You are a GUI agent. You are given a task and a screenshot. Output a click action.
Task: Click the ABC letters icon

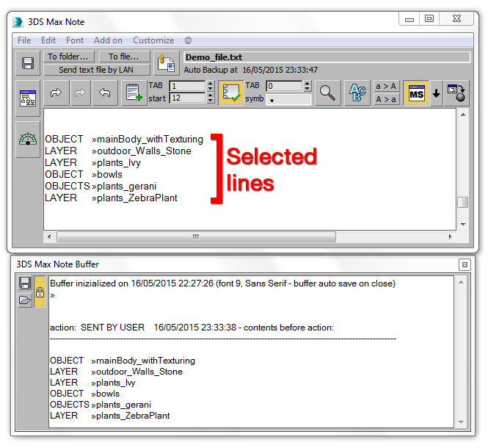[x=357, y=93]
